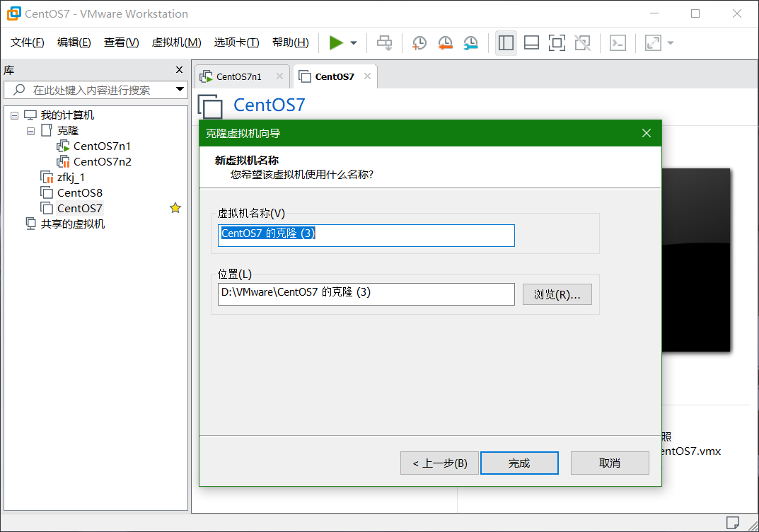Open the power options dropdown arrow

(354, 43)
